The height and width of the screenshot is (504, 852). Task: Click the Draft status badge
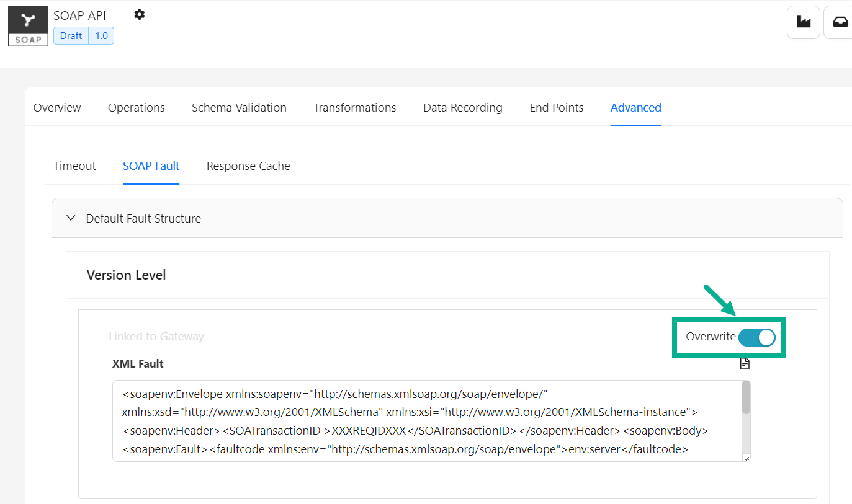(71, 36)
